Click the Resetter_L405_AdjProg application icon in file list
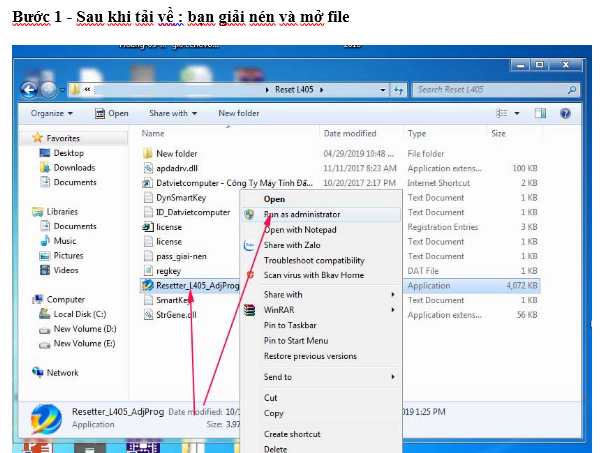 (148, 285)
